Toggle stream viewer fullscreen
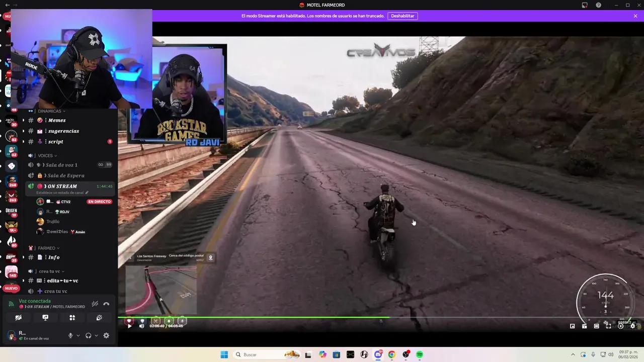644x362 pixels. point(608,326)
